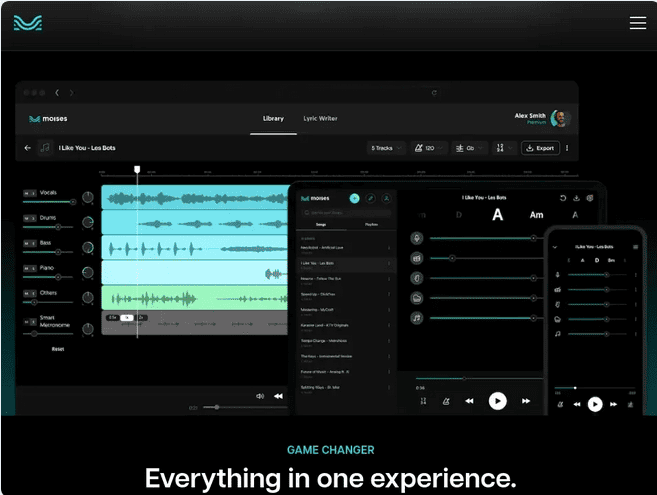
Task: Click the search field in tablet sidebar
Action: coord(346,213)
